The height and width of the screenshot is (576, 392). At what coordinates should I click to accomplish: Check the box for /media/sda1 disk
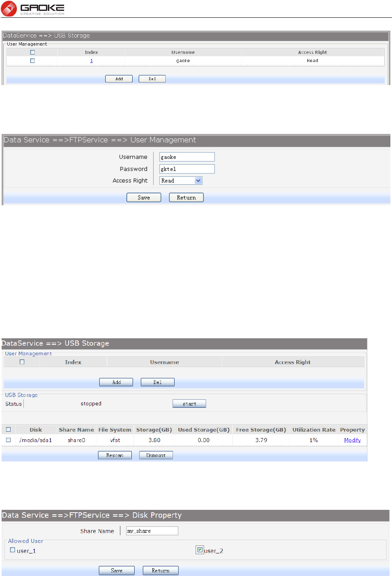[8, 440]
